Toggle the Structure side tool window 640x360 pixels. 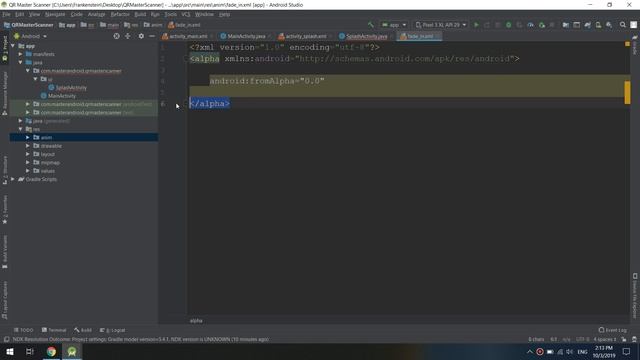coord(5,170)
